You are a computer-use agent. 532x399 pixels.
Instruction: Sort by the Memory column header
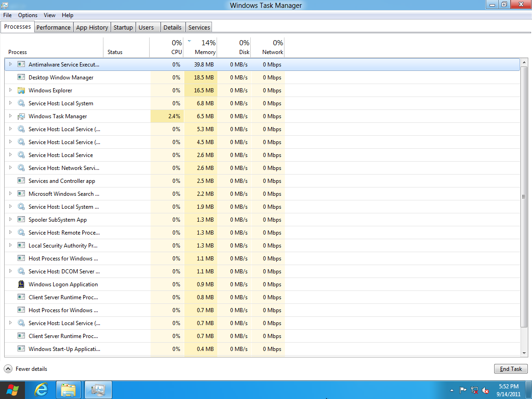(x=200, y=47)
